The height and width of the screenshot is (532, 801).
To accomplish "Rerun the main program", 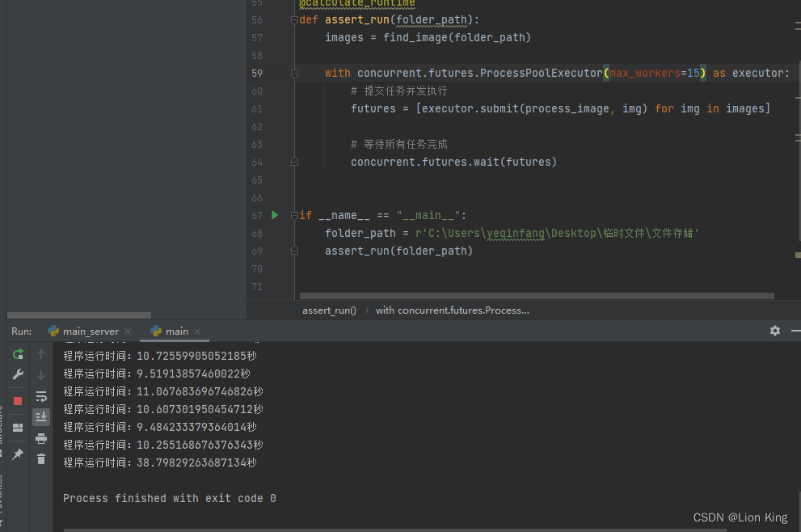I will (17, 353).
